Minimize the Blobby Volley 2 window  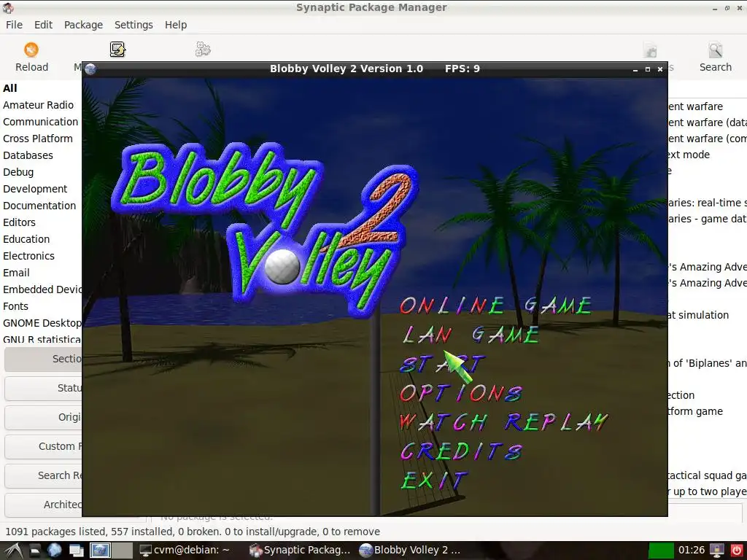635,69
